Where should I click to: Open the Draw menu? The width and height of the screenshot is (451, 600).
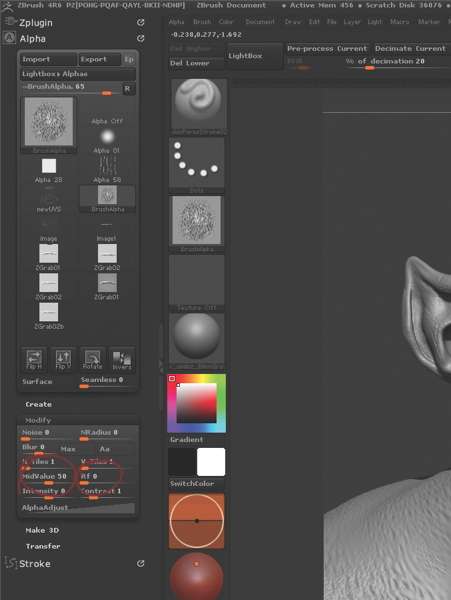point(293,22)
